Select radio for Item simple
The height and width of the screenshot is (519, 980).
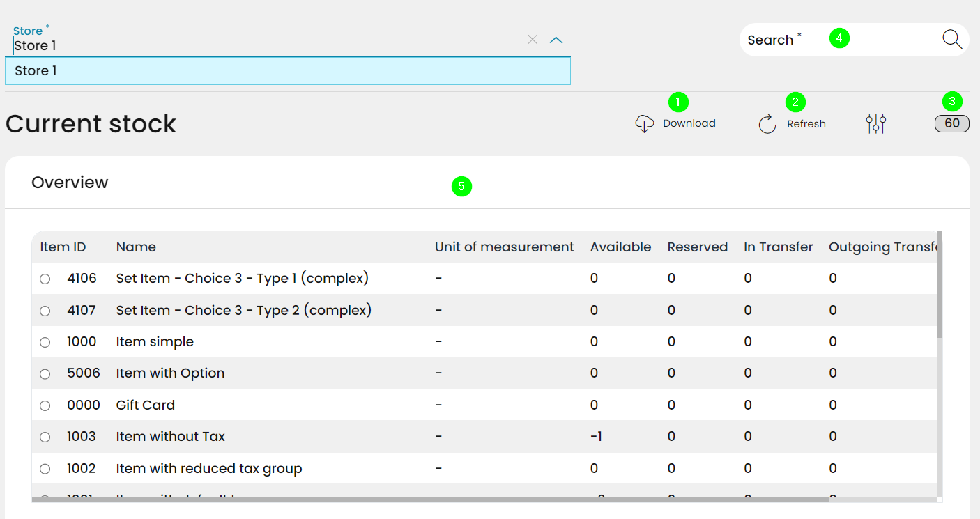pos(45,342)
